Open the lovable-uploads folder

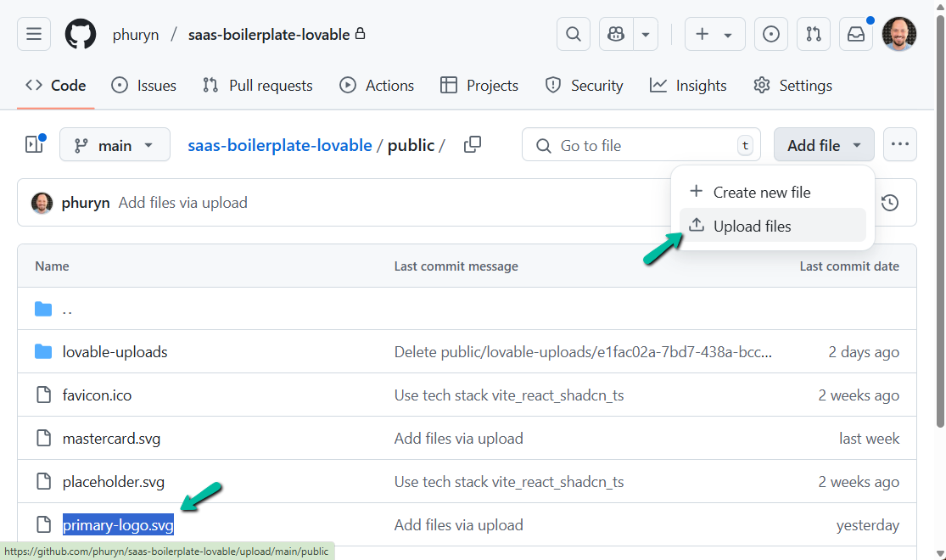(115, 352)
